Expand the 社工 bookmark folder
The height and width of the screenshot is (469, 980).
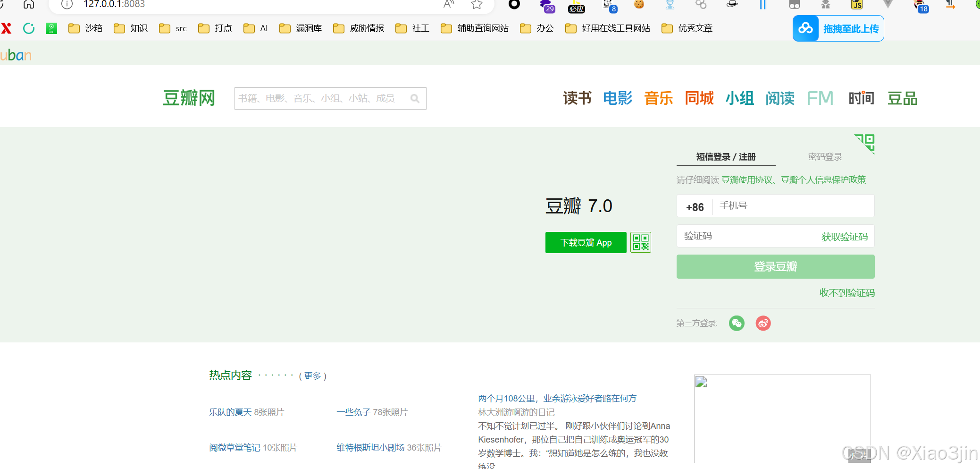pyautogui.click(x=412, y=28)
